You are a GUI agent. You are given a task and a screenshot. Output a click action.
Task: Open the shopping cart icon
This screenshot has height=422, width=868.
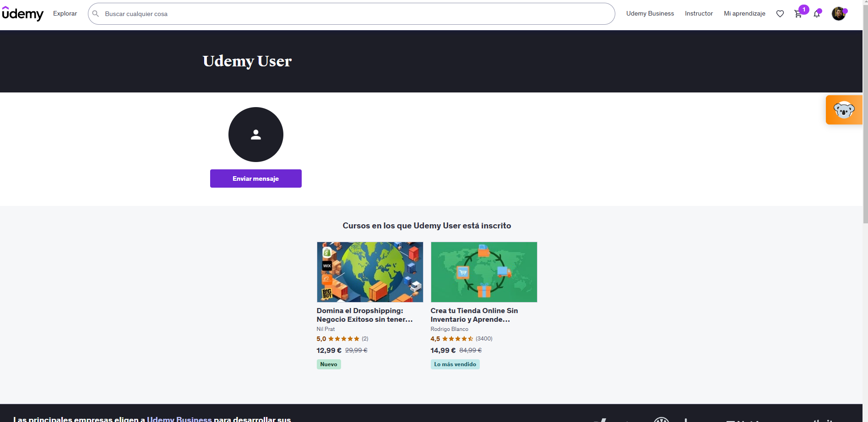(798, 14)
